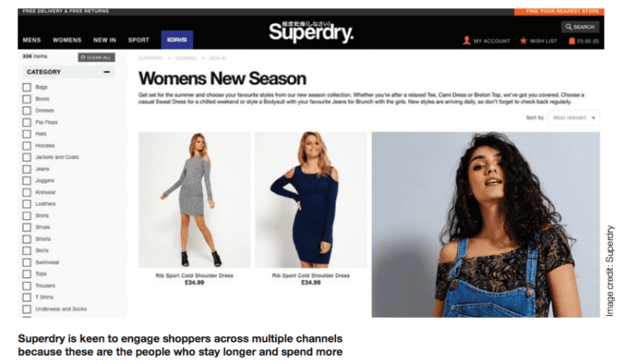Click the My Account person icon
The height and width of the screenshot is (364, 636).
point(466,41)
